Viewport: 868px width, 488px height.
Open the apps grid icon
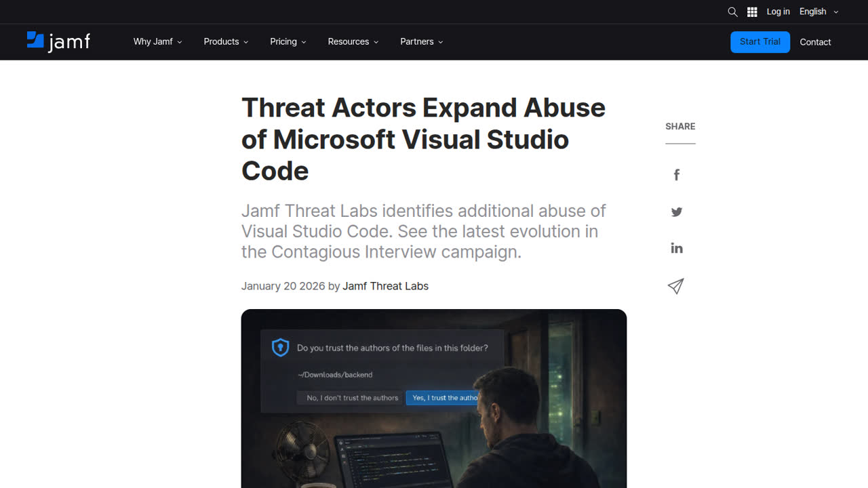coord(752,12)
